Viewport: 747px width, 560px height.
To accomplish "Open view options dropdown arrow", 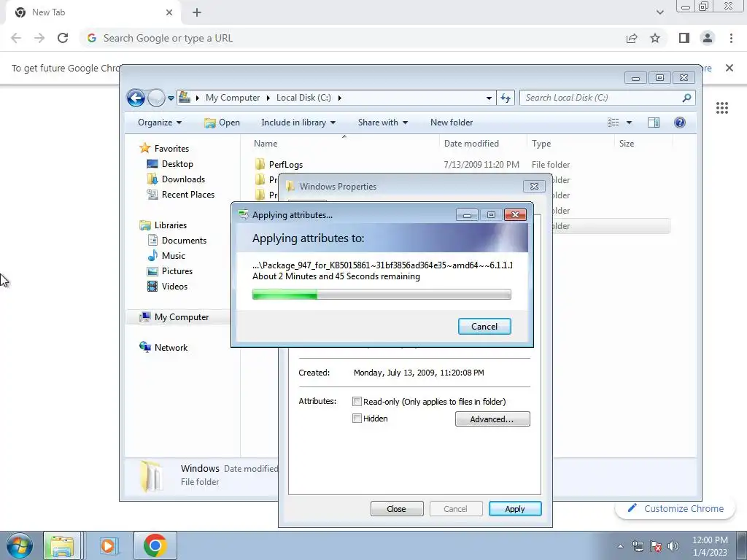I will click(x=629, y=122).
